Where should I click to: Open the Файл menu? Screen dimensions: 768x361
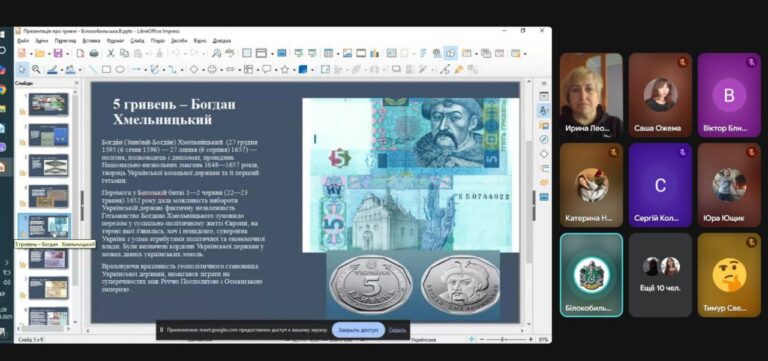(23, 41)
